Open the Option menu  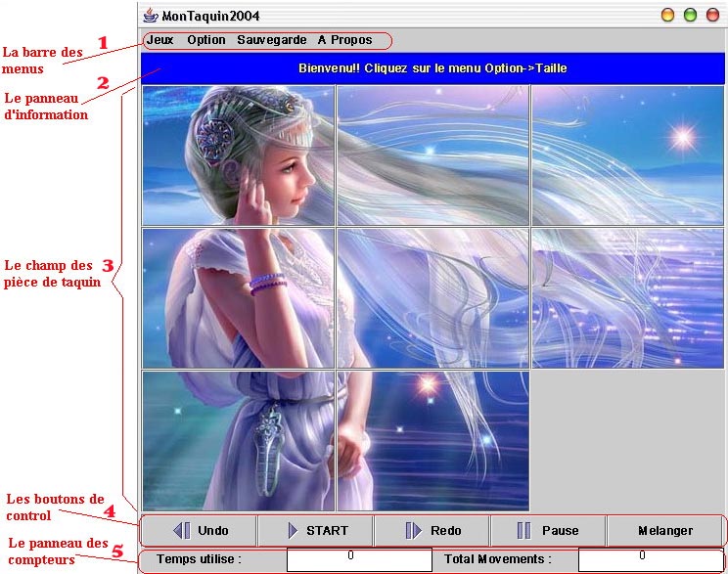point(206,40)
